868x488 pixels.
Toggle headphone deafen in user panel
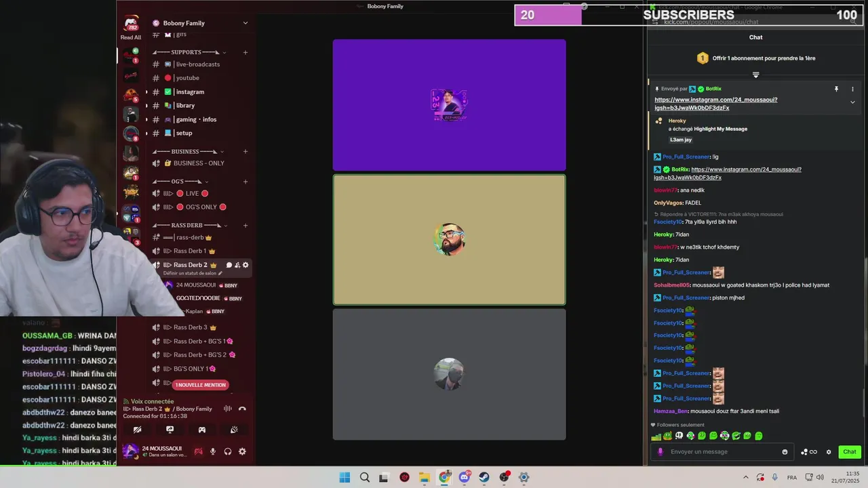point(228,451)
